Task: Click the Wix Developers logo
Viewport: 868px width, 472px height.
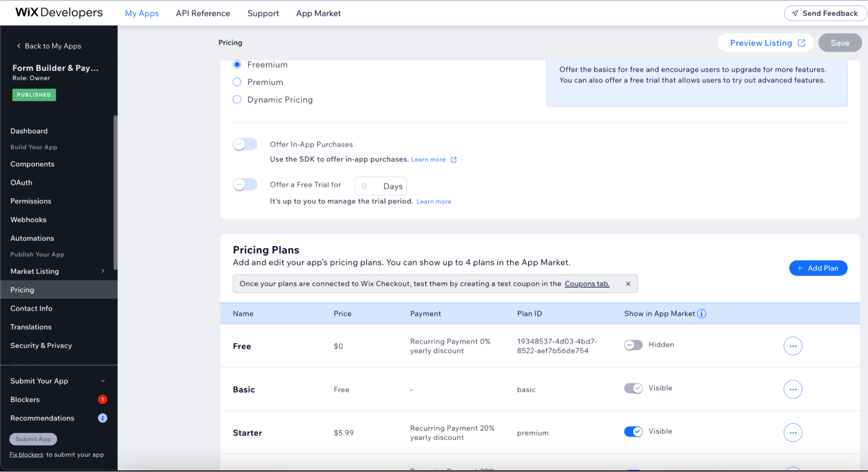Action: point(59,13)
